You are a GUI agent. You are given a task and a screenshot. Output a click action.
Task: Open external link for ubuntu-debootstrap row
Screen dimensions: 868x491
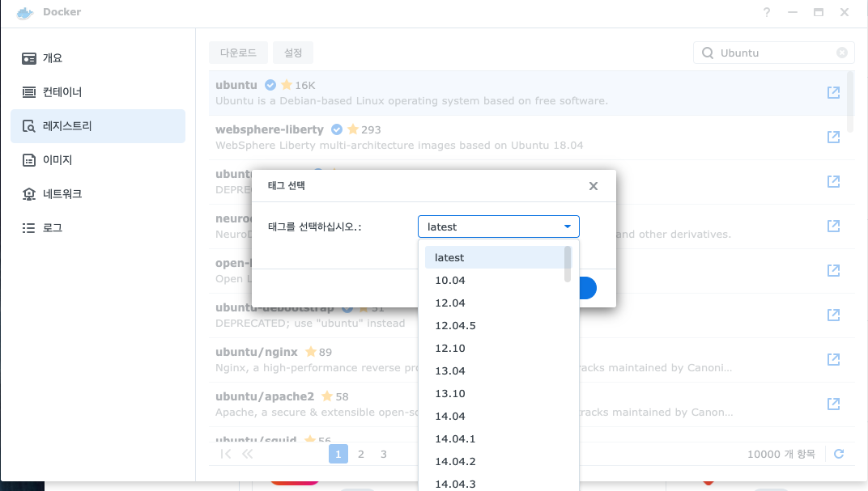pos(833,315)
